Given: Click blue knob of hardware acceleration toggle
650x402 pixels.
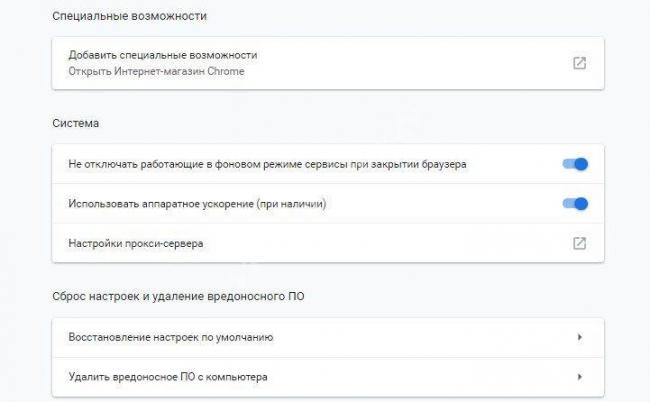Looking at the screenshot, I should [x=581, y=204].
